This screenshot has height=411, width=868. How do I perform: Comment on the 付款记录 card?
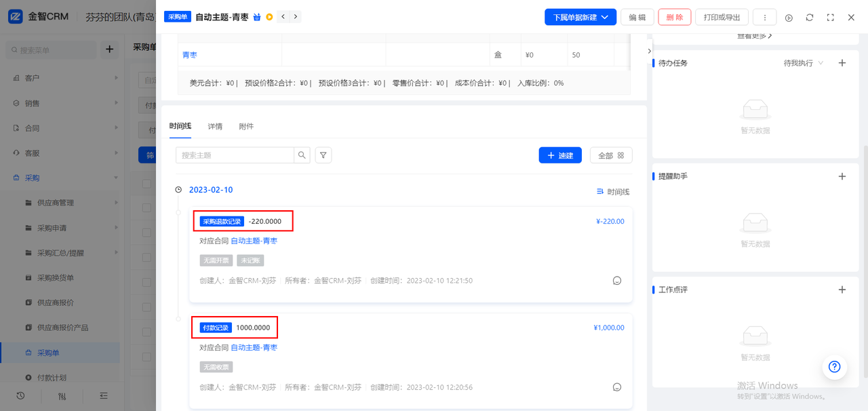617,387
